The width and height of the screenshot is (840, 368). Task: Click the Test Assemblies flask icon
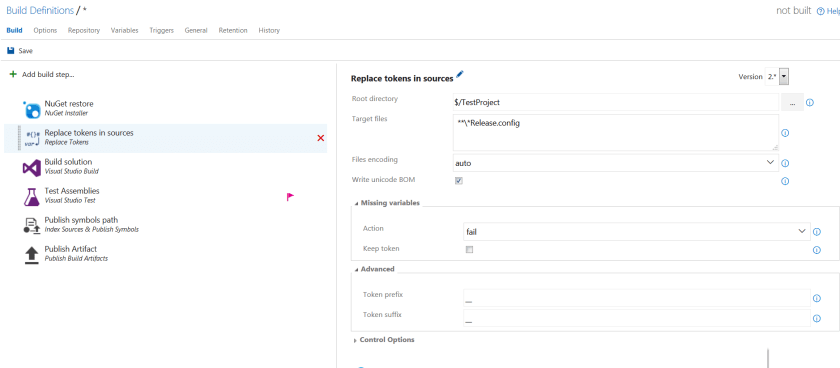[x=32, y=197]
